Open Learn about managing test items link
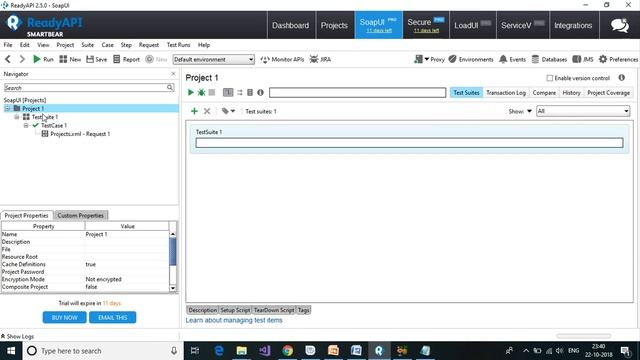Screen dimensions: 640x360 tap(234, 320)
